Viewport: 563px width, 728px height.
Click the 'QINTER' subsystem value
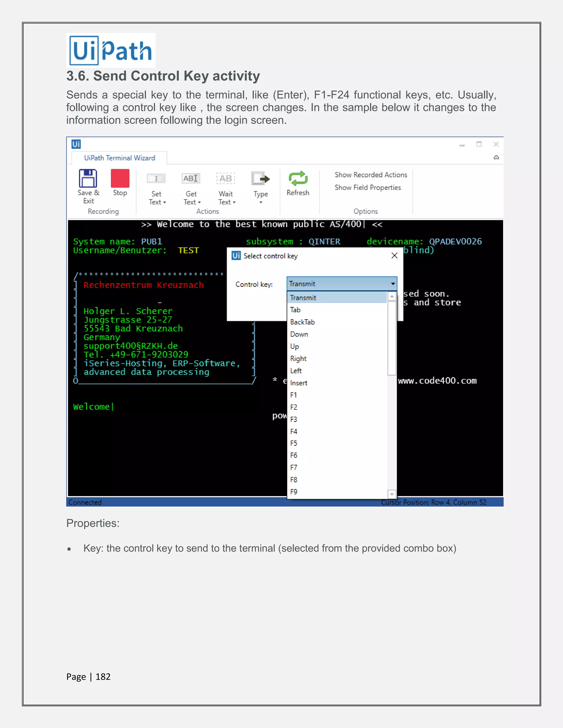click(325, 241)
